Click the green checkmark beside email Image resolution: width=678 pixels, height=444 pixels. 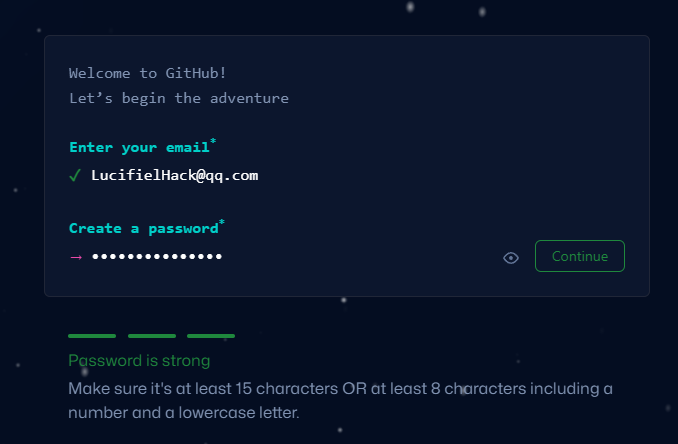[75, 176]
